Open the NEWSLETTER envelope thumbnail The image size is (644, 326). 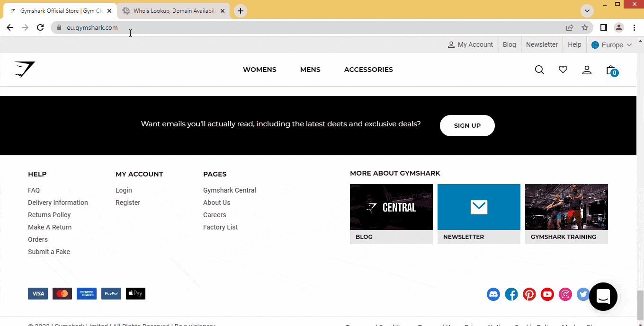pos(479,214)
